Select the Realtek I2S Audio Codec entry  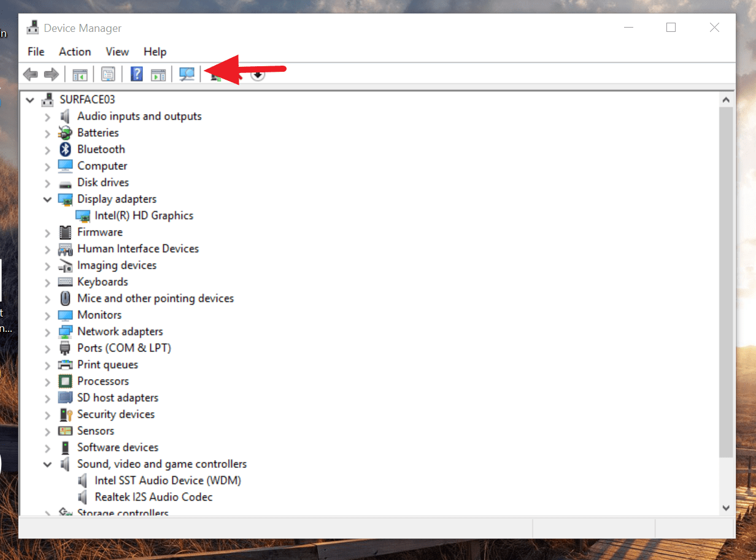[x=153, y=497]
